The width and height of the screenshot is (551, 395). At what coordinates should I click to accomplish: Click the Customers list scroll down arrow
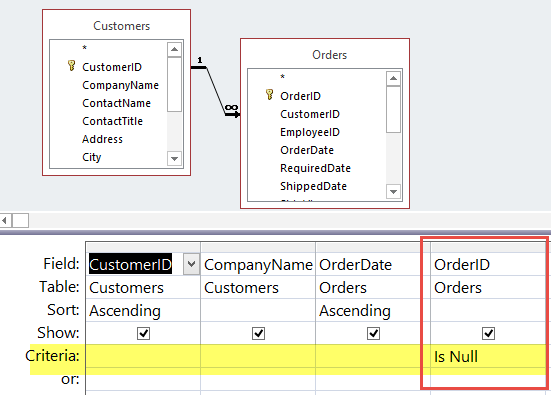coord(174,158)
